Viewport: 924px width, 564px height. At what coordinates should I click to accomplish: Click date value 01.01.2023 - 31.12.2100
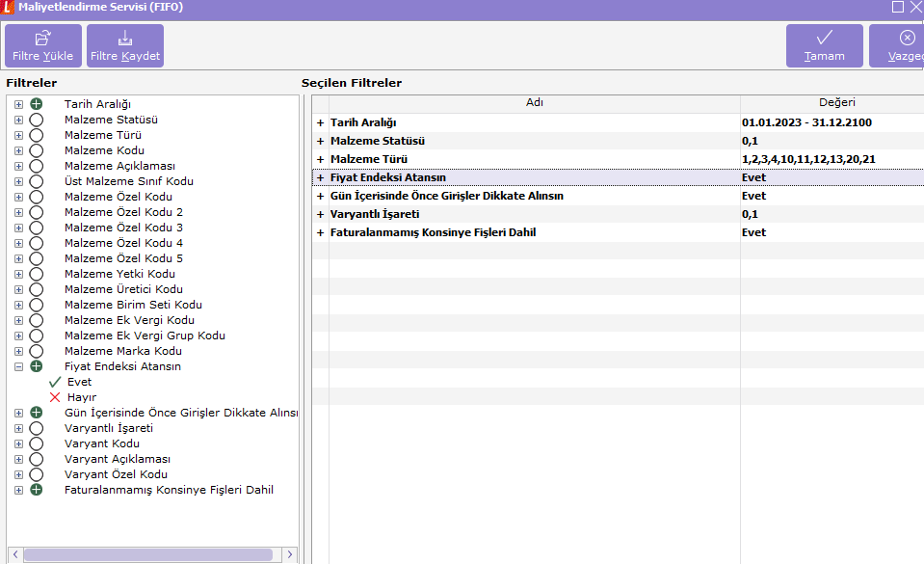click(806, 122)
